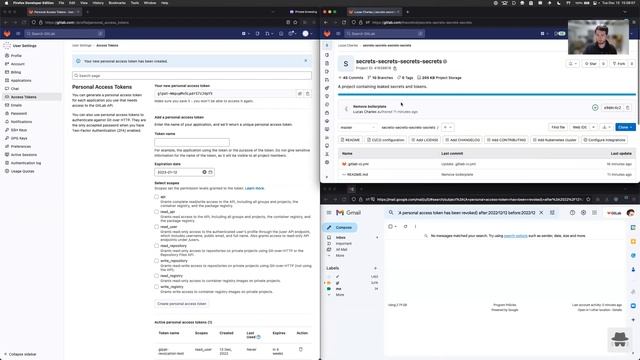Star the secrets project
The height and width of the screenshot is (360, 640).
[591, 64]
